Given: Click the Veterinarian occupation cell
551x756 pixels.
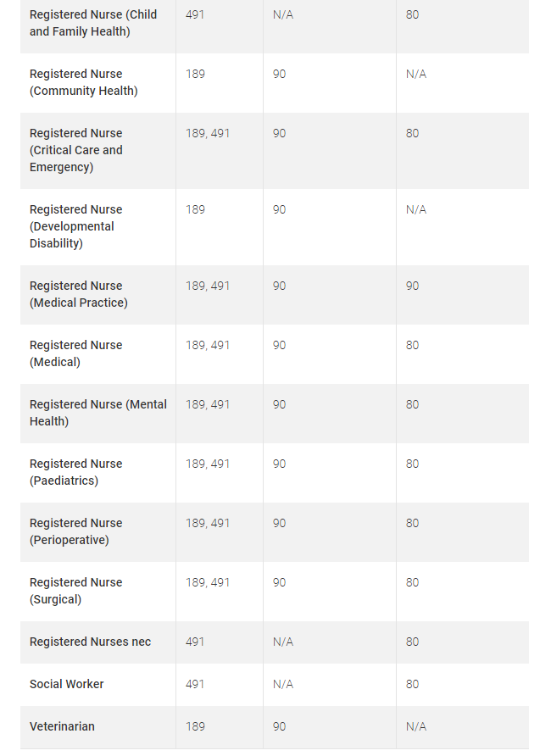Looking at the screenshot, I should 63,726.
